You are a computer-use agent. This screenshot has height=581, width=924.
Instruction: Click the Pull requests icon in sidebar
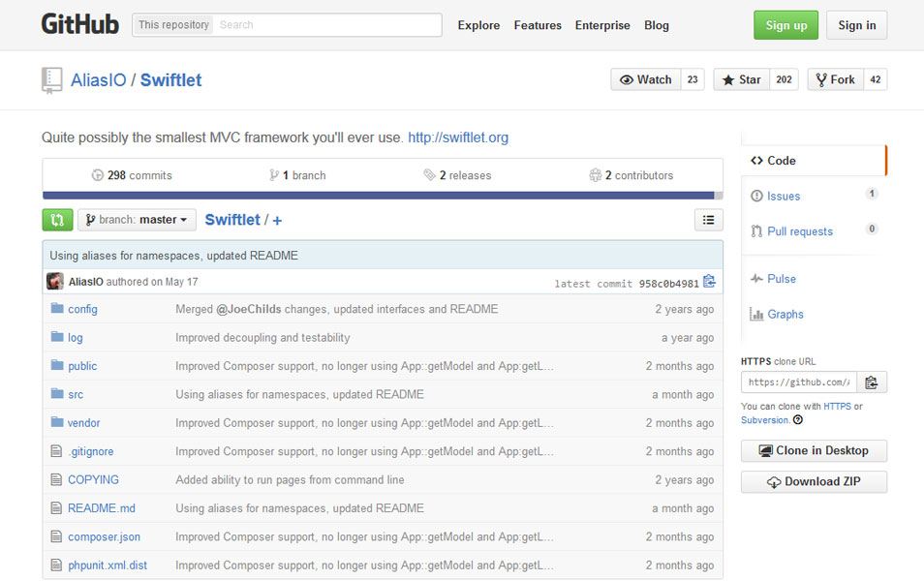click(756, 231)
